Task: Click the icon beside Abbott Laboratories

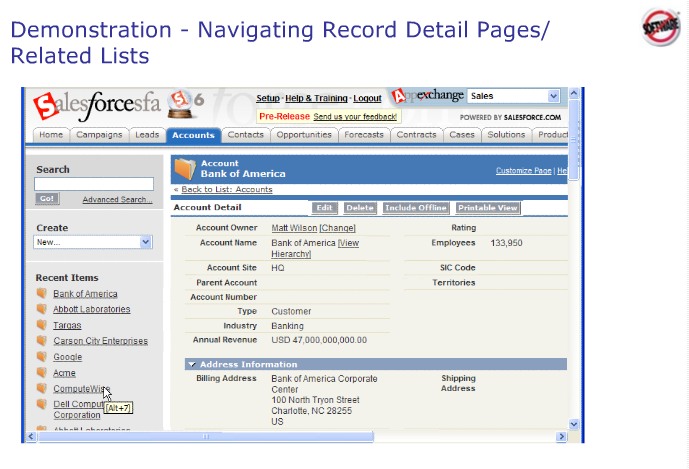Action: 42,309
